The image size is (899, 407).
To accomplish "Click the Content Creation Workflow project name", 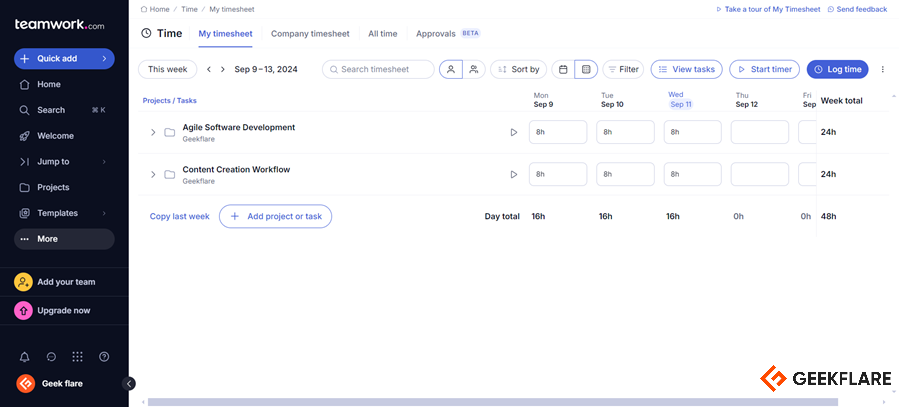I will click(x=236, y=169).
